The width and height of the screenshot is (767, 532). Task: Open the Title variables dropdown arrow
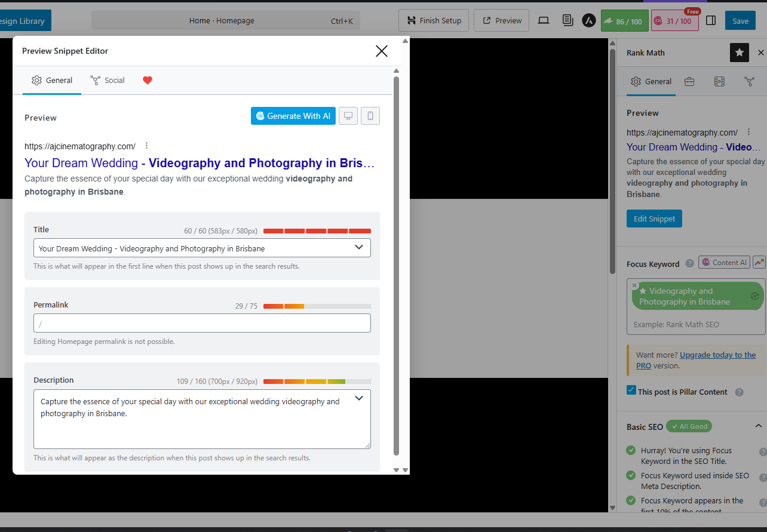[359, 247]
